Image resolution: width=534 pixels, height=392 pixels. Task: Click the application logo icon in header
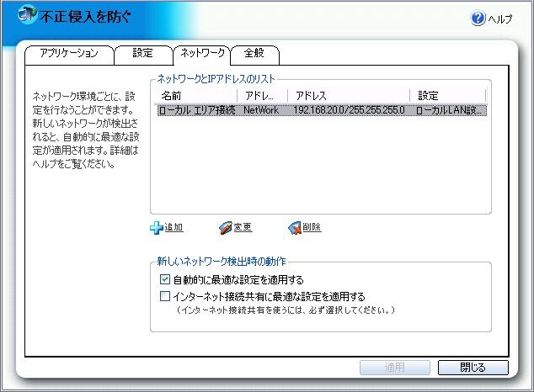27,14
